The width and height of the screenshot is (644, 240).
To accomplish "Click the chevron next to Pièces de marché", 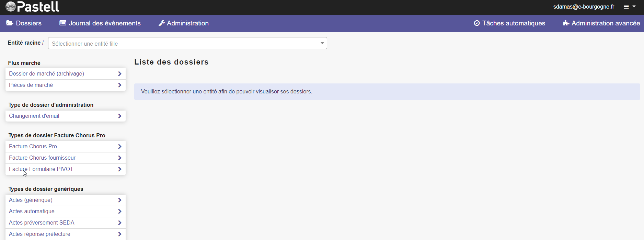I will [x=119, y=85].
